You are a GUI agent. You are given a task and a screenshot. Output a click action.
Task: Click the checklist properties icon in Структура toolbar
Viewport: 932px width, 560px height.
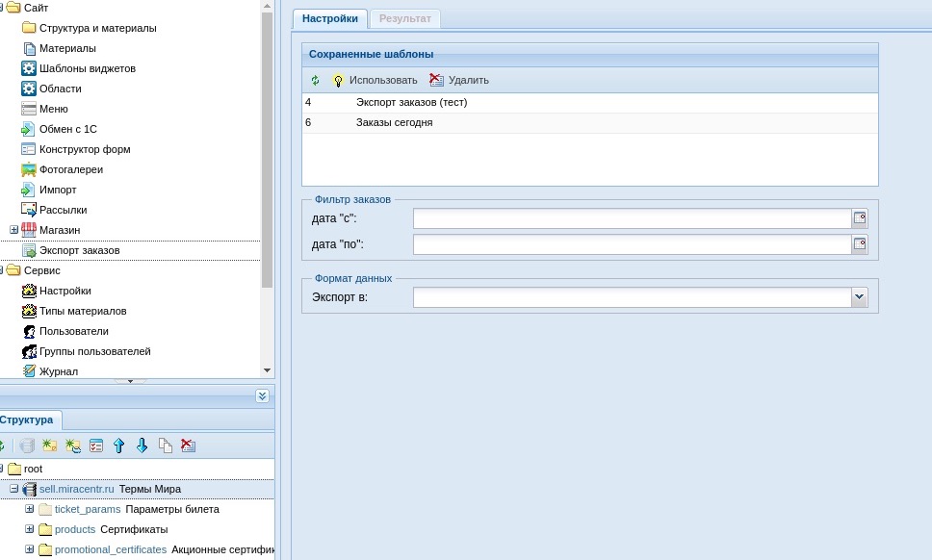96,445
